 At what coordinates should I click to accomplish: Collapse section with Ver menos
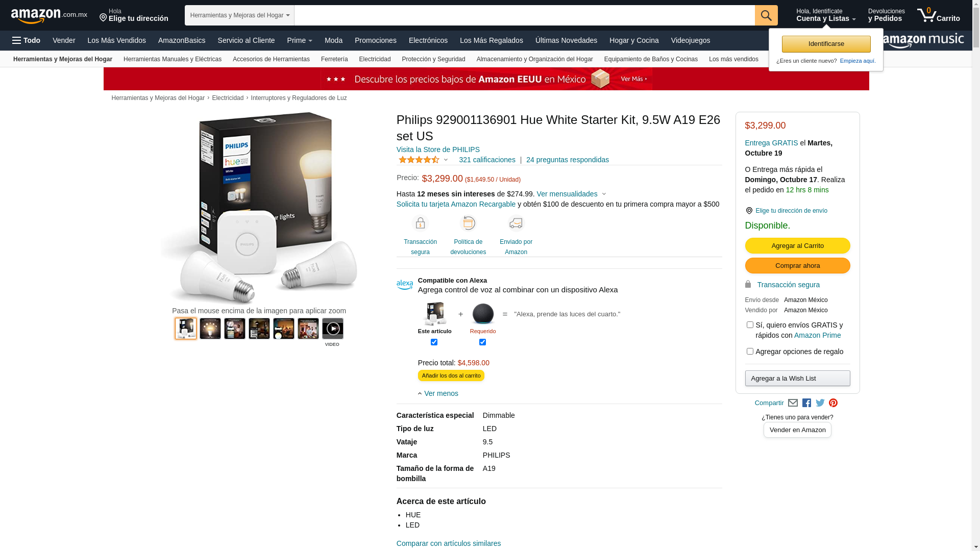(x=438, y=393)
